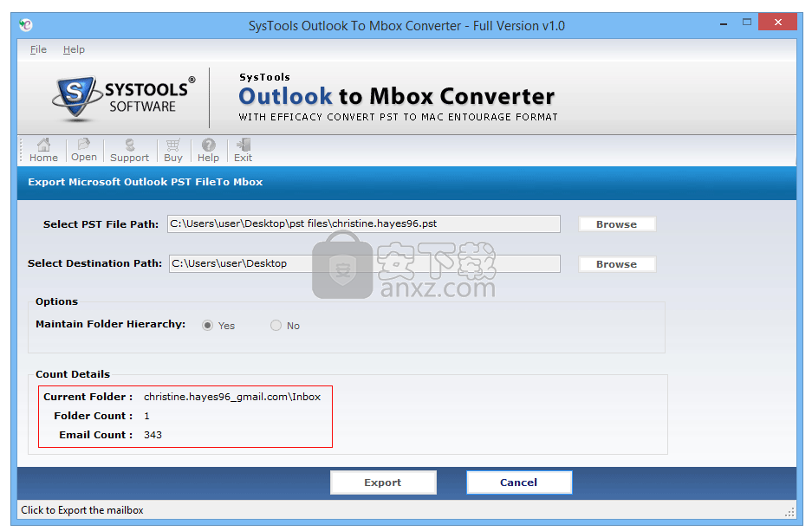Click the folder count value 1
The width and height of the screenshot is (812, 531).
146,416
